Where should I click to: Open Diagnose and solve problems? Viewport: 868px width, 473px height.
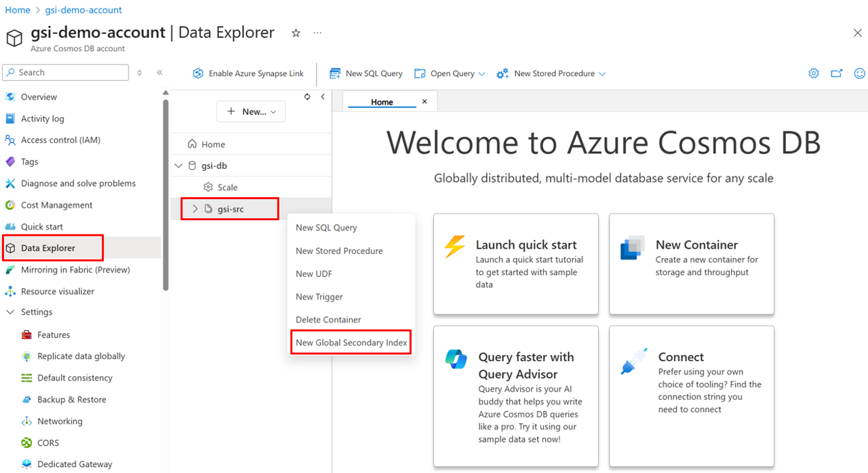pyautogui.click(x=78, y=184)
